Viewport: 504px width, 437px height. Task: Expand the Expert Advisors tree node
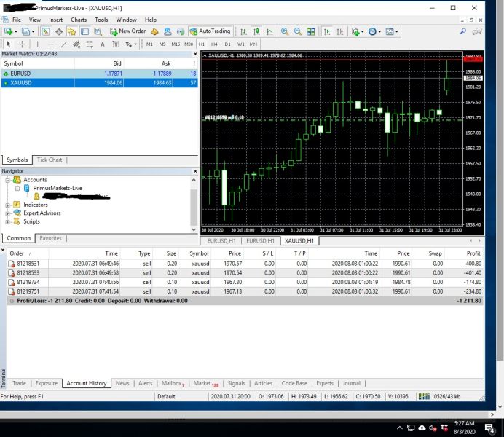click(7, 213)
